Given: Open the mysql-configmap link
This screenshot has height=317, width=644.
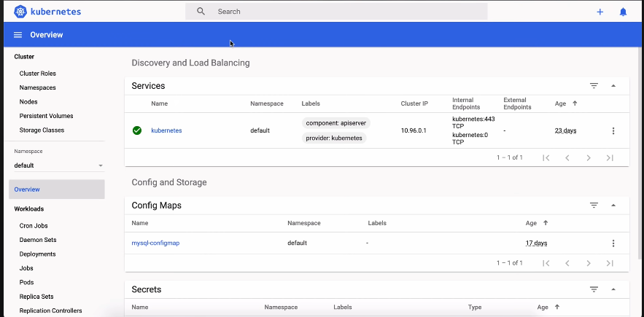Looking at the screenshot, I should 155,243.
